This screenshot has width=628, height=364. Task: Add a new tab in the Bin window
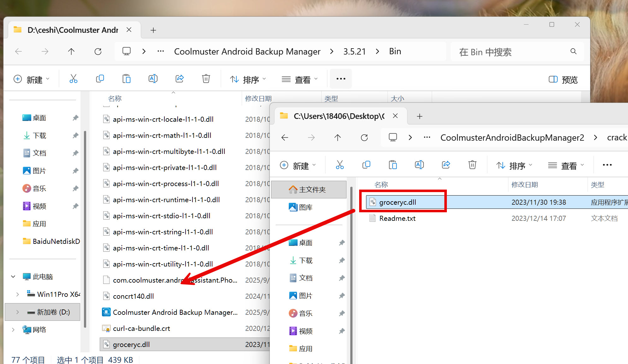pyautogui.click(x=153, y=30)
